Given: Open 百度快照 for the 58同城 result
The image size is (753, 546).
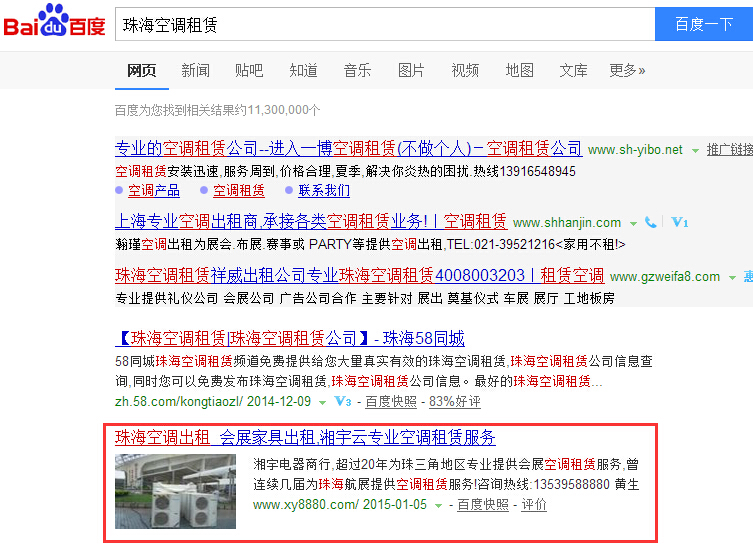Looking at the screenshot, I should pyautogui.click(x=391, y=401).
